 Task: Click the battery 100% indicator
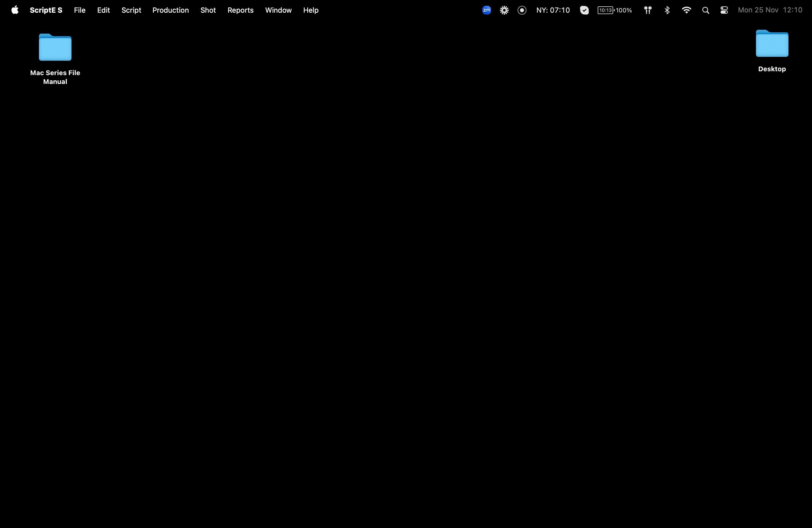[615, 10]
